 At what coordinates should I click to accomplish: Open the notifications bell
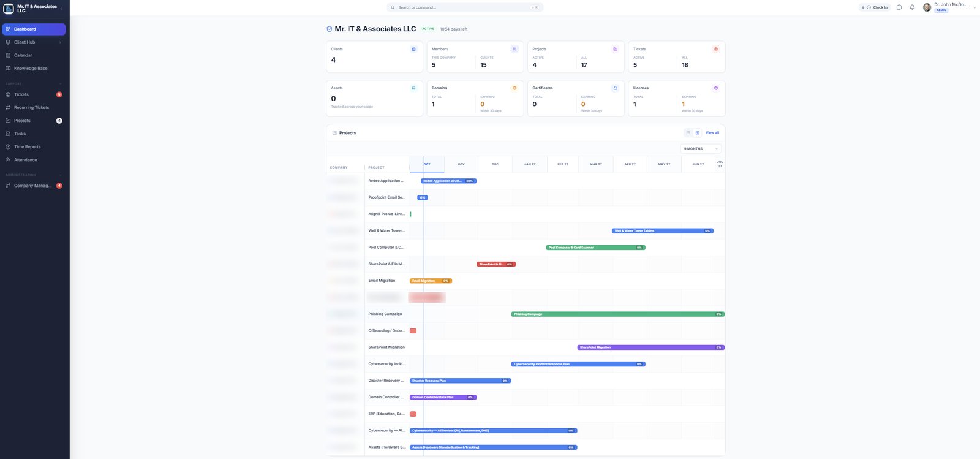click(912, 7)
